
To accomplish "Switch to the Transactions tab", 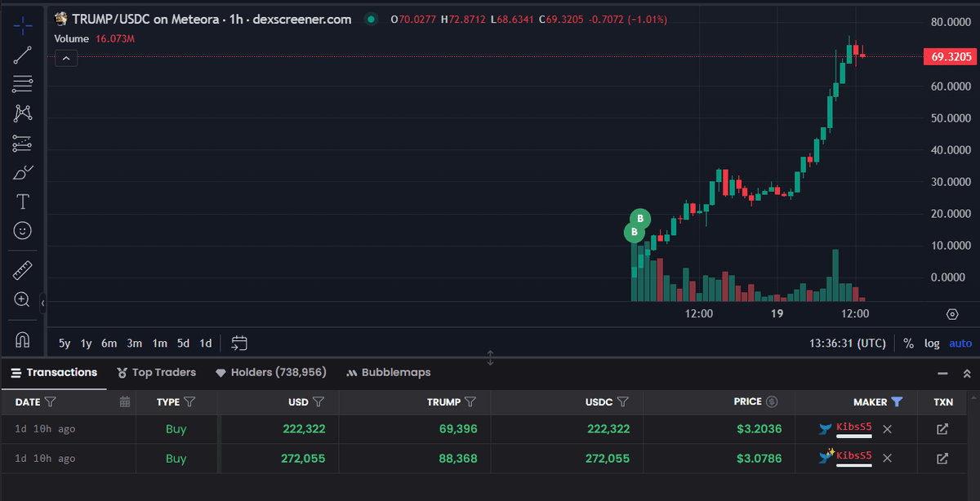I will (x=54, y=372).
